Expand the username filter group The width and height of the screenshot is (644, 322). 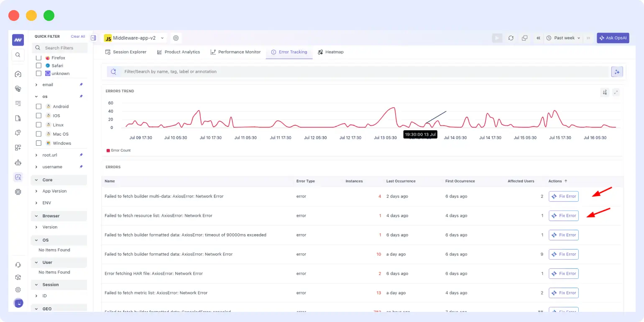tap(36, 167)
